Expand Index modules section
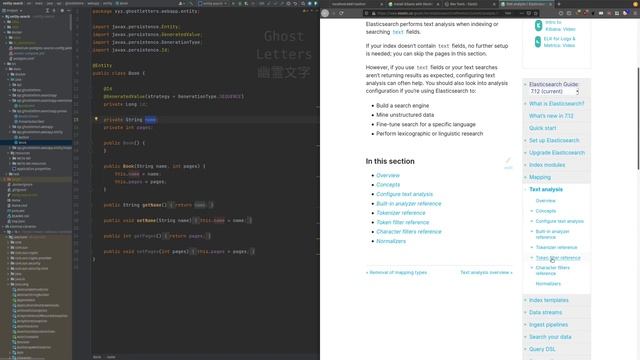Viewport: 640px width, 360px height. (525, 165)
